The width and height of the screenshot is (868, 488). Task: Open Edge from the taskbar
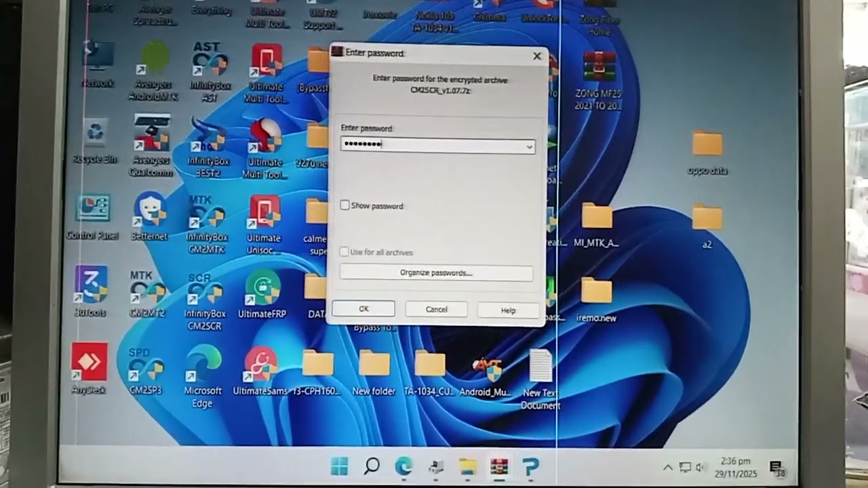click(x=403, y=466)
